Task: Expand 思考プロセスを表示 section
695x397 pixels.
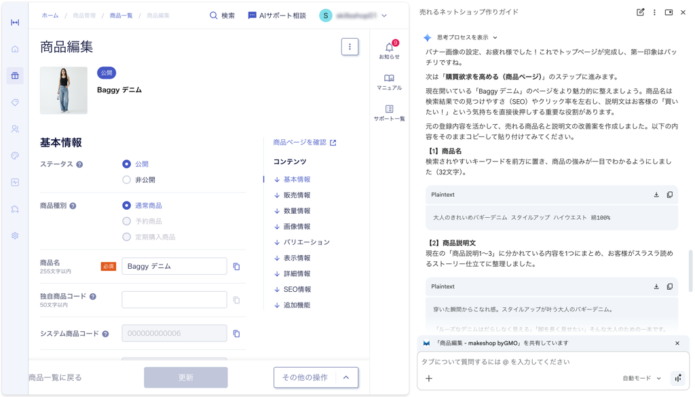Action: (467, 37)
